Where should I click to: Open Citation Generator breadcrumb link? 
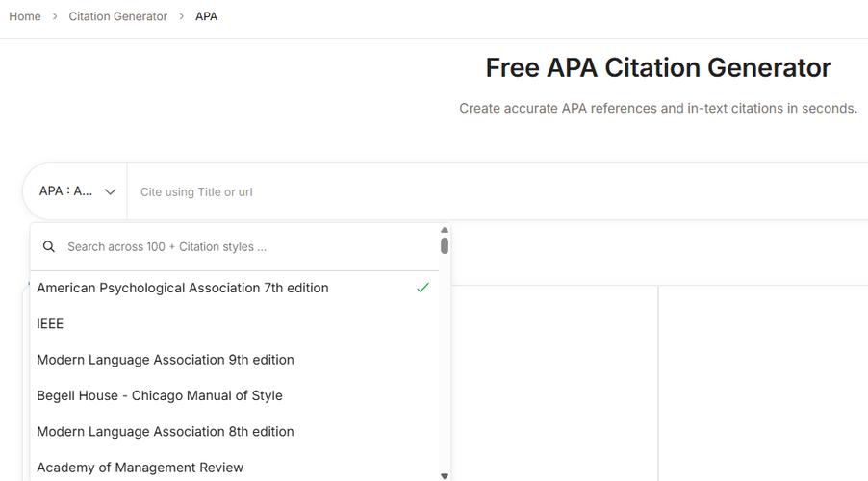click(x=118, y=16)
